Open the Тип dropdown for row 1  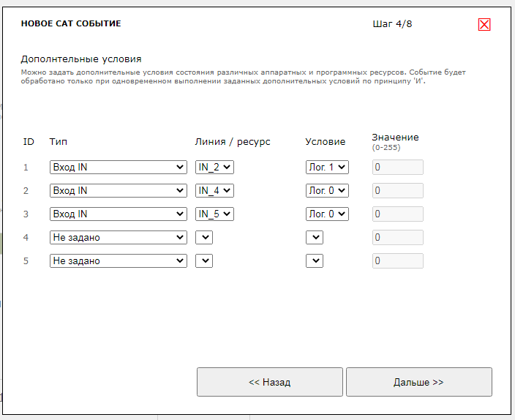tap(118, 168)
